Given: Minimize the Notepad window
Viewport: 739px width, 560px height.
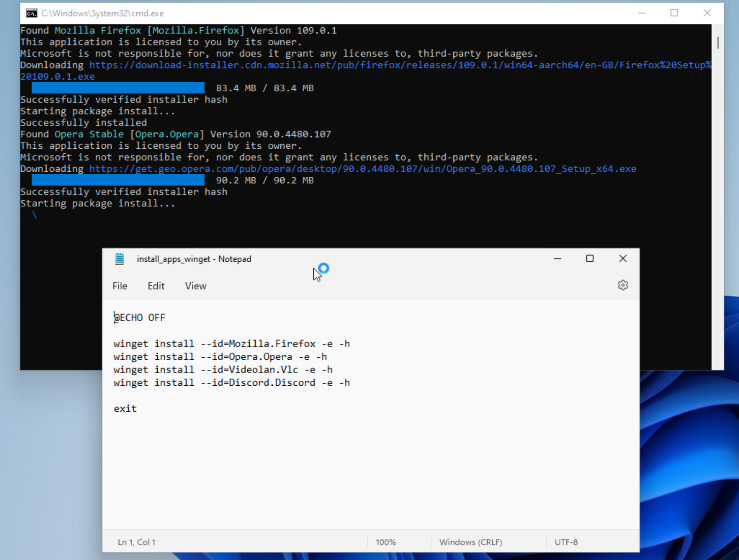Looking at the screenshot, I should click(x=557, y=259).
